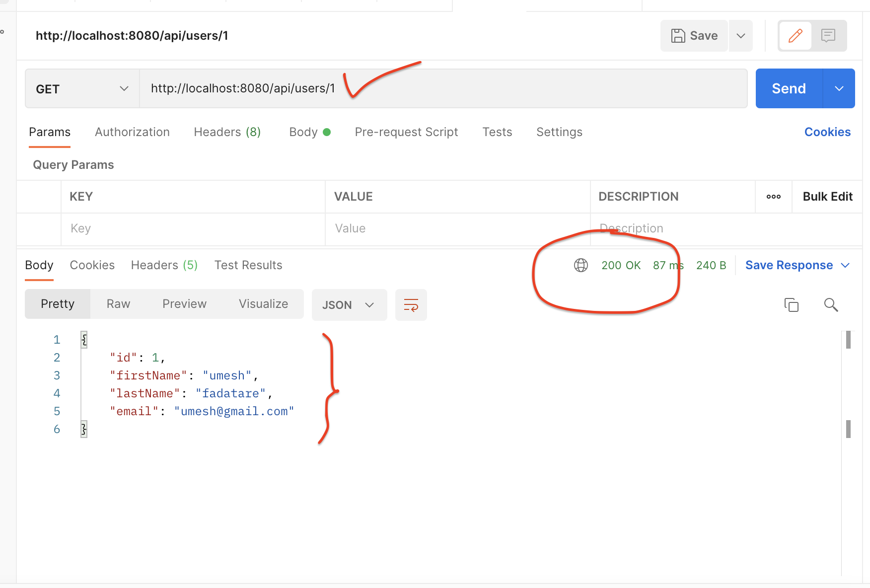This screenshot has width=870, height=588.
Task: Open the search magnifier in the response
Action: [831, 304]
